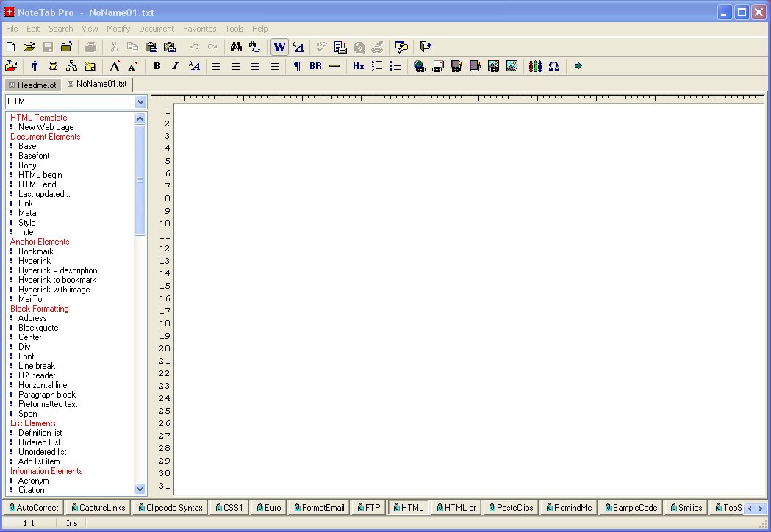Screen dimensions: 771x532
Task: Insert bulleted unordered list icon
Action: tap(395, 66)
